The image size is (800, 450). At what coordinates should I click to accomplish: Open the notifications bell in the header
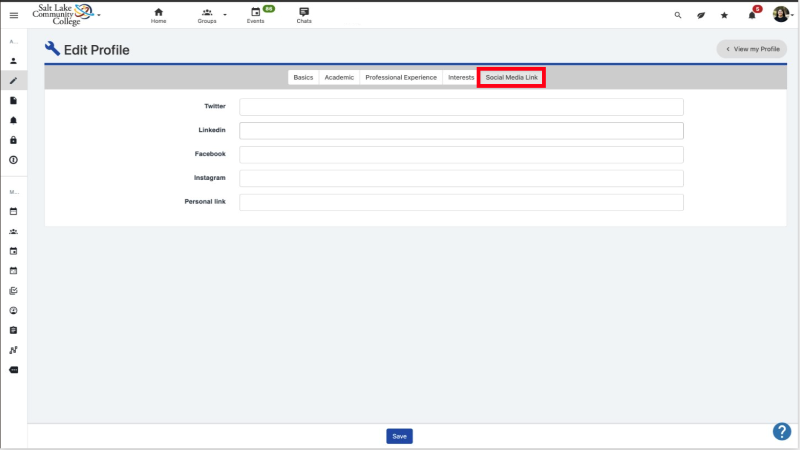click(752, 15)
